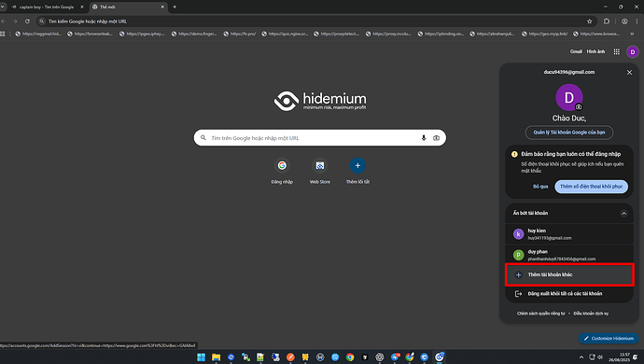Open 'Chính sách quyền riêng tư' link
The height and width of the screenshot is (364, 644).
point(541,314)
